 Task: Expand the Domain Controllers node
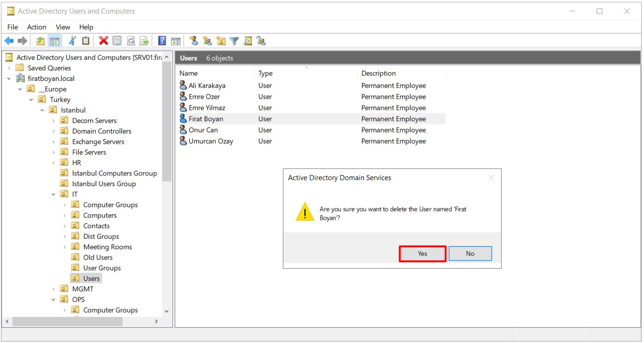click(x=53, y=131)
